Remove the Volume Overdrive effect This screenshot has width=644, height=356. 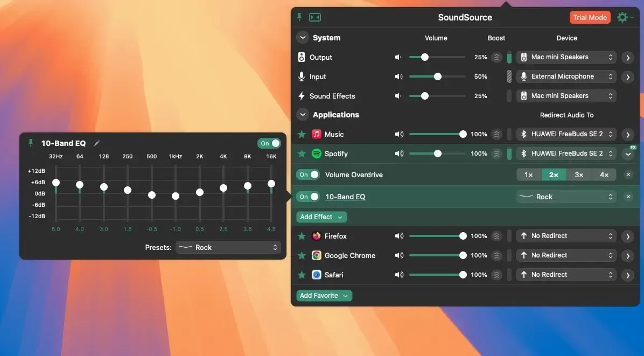tap(628, 174)
